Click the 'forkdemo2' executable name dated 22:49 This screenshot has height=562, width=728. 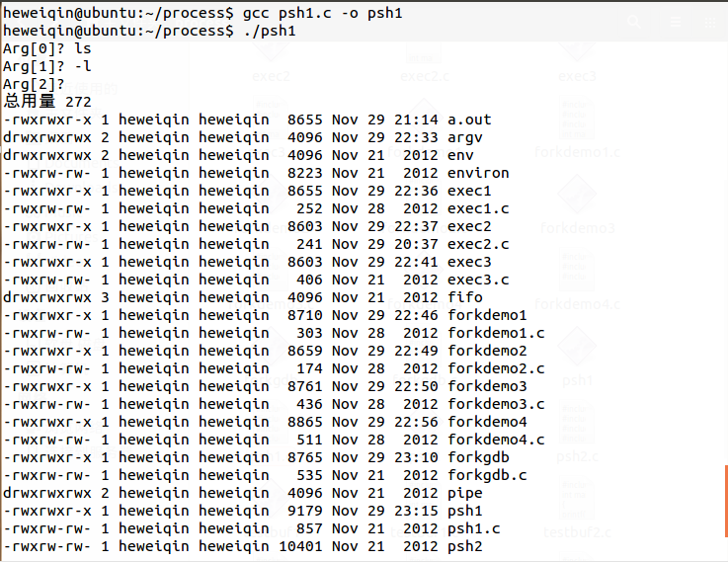click(x=487, y=351)
